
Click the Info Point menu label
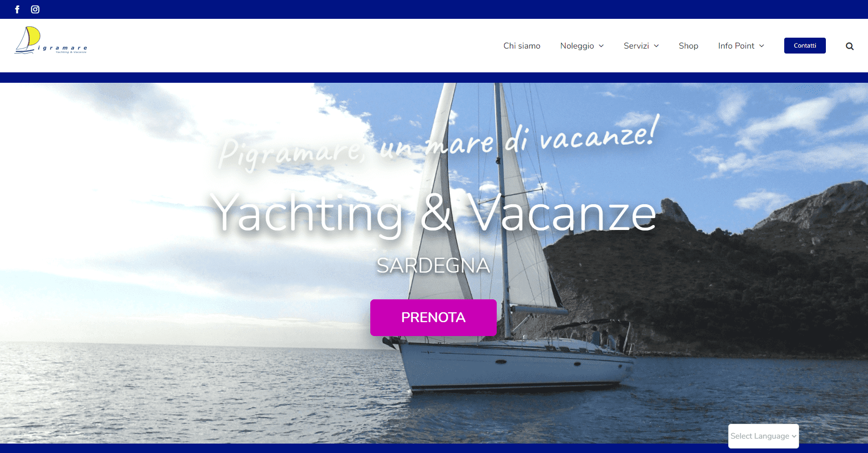click(736, 46)
